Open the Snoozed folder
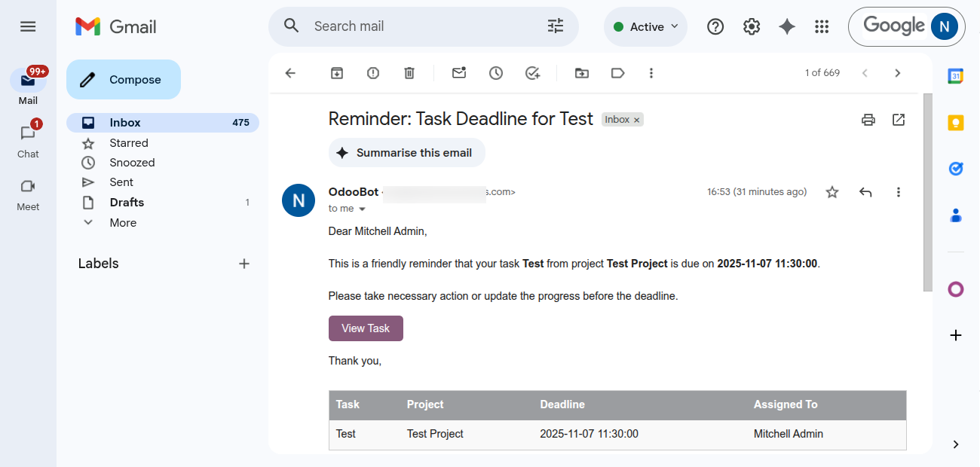This screenshot has width=980, height=467. point(163,163)
